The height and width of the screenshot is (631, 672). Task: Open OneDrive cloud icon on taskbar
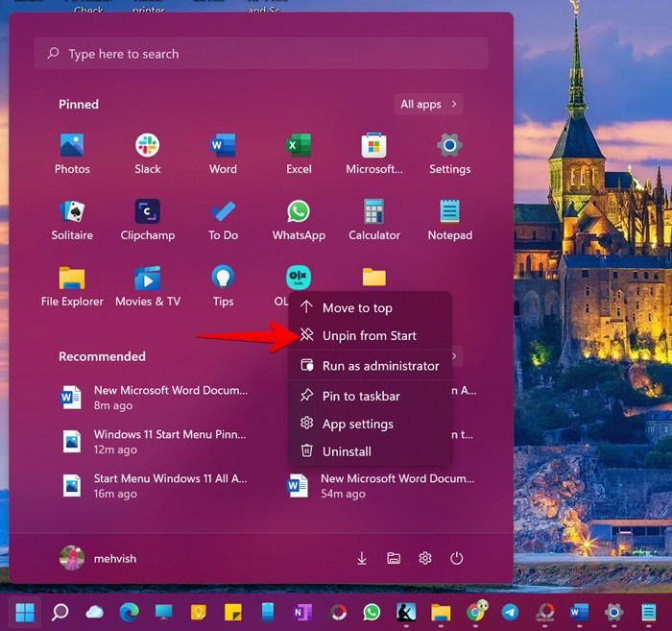tap(94, 612)
